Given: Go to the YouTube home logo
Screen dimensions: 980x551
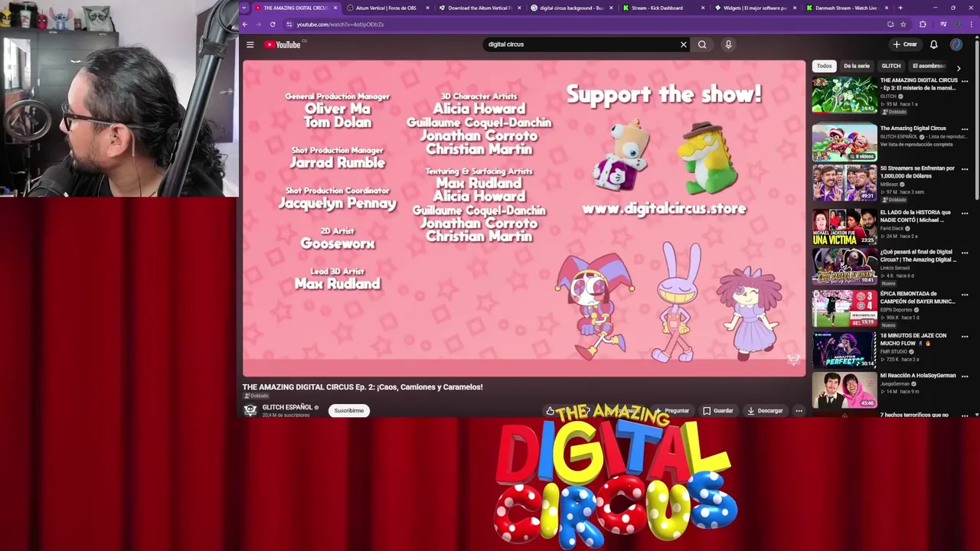Looking at the screenshot, I should [283, 44].
